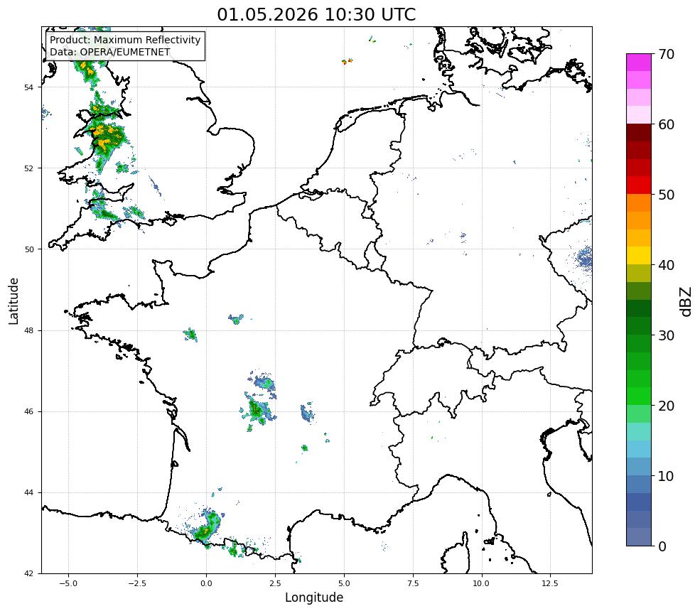This screenshot has height=611, width=700.
Task: Select the dark red 60 dBZ color band
Action: click(x=639, y=133)
